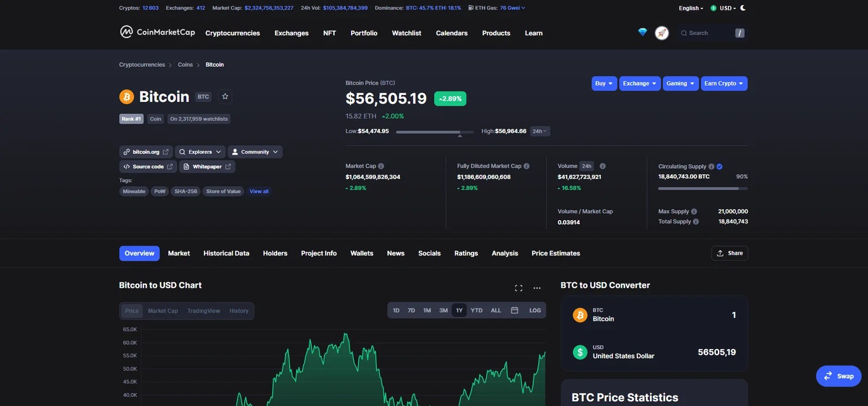Open Calendars nav menu
Image resolution: width=868 pixels, height=406 pixels.
[451, 33]
